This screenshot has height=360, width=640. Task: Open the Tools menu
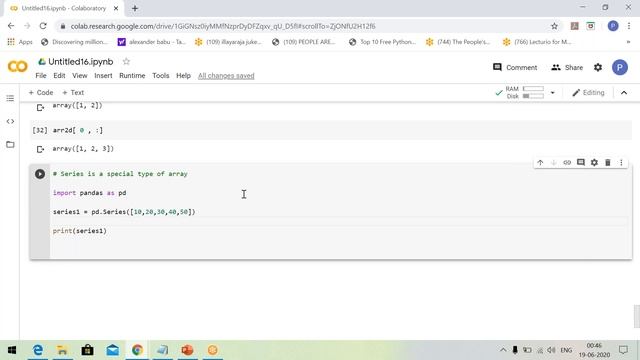pyautogui.click(x=161, y=76)
